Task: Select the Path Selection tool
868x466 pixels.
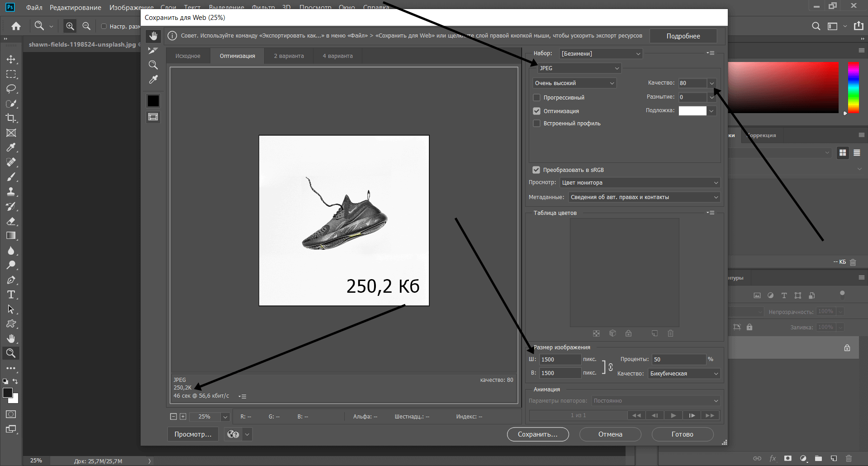Action: point(11,309)
